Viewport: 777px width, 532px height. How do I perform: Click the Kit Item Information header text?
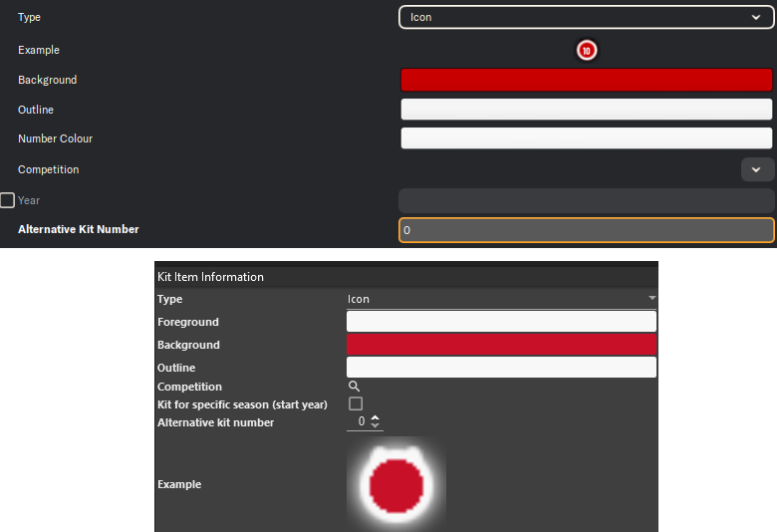pos(210,277)
